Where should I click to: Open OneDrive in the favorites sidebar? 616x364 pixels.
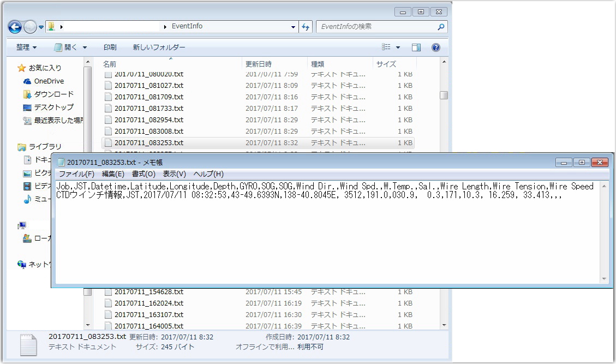(x=49, y=81)
